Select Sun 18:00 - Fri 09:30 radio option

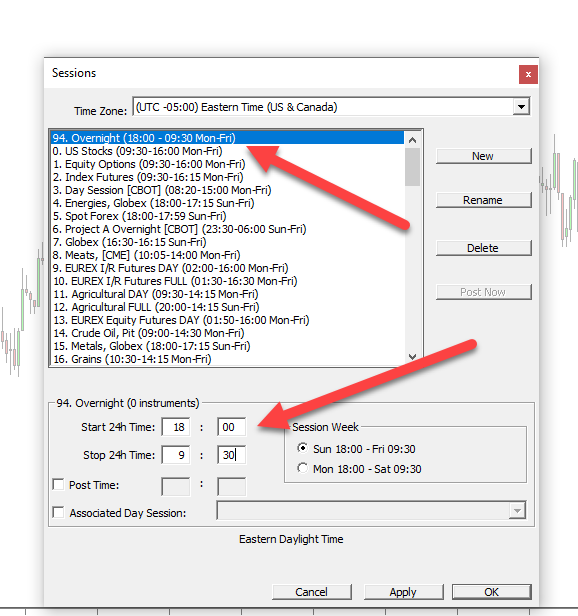[303, 448]
